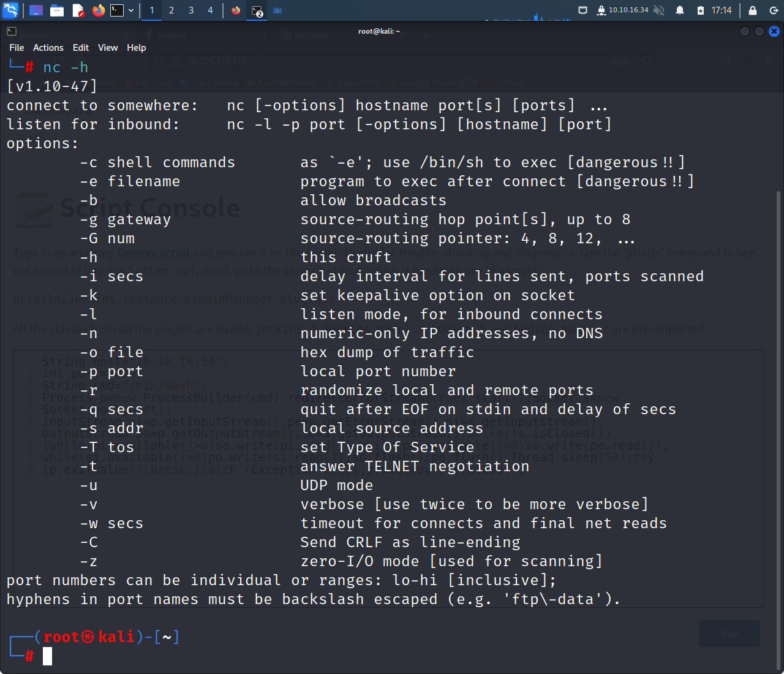The height and width of the screenshot is (674, 784).
Task: Click the 'hyphens in port names' line
Action: (314, 599)
